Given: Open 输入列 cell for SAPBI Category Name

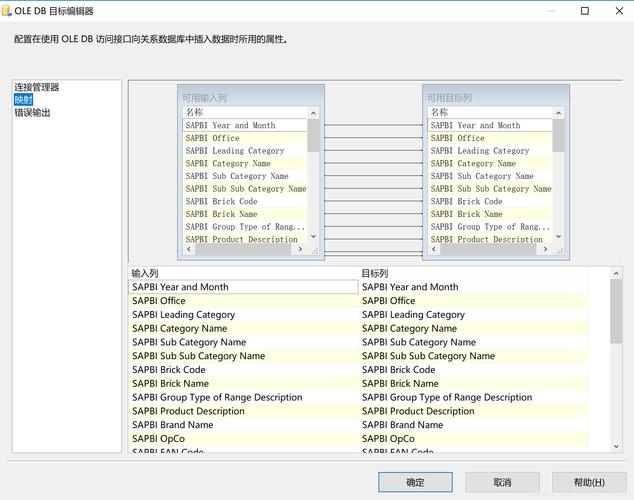Looking at the screenshot, I should [x=244, y=328].
